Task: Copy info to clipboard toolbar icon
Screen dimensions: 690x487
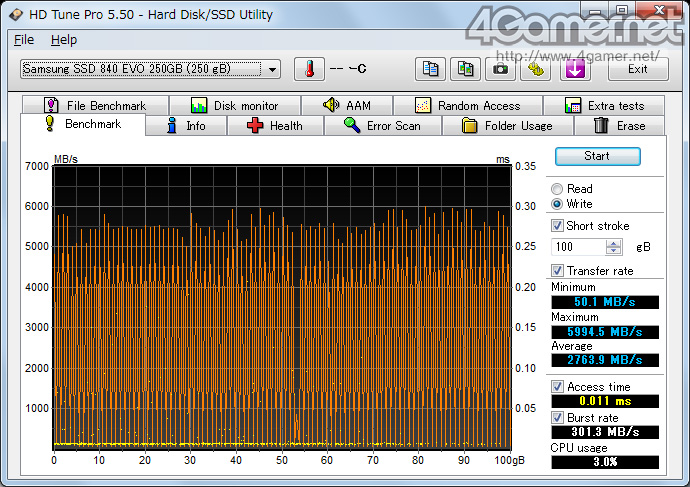Action: click(430, 69)
